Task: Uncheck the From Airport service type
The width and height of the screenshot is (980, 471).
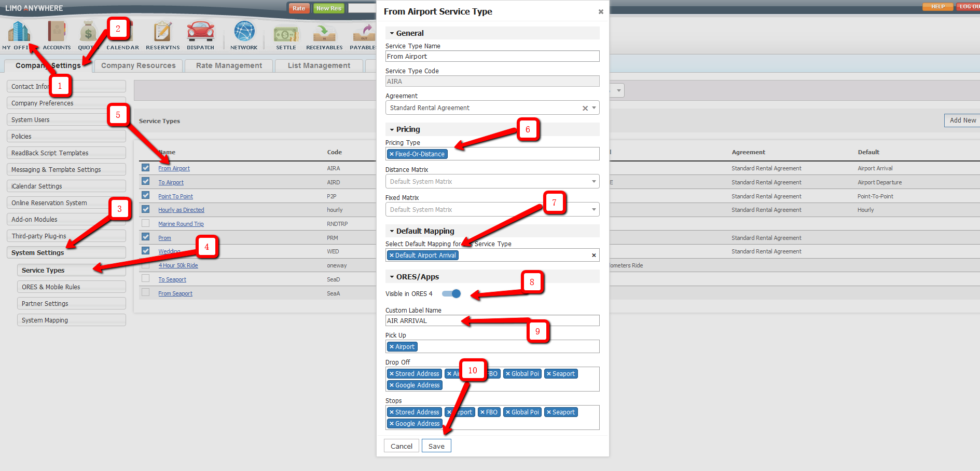Action: tap(145, 168)
